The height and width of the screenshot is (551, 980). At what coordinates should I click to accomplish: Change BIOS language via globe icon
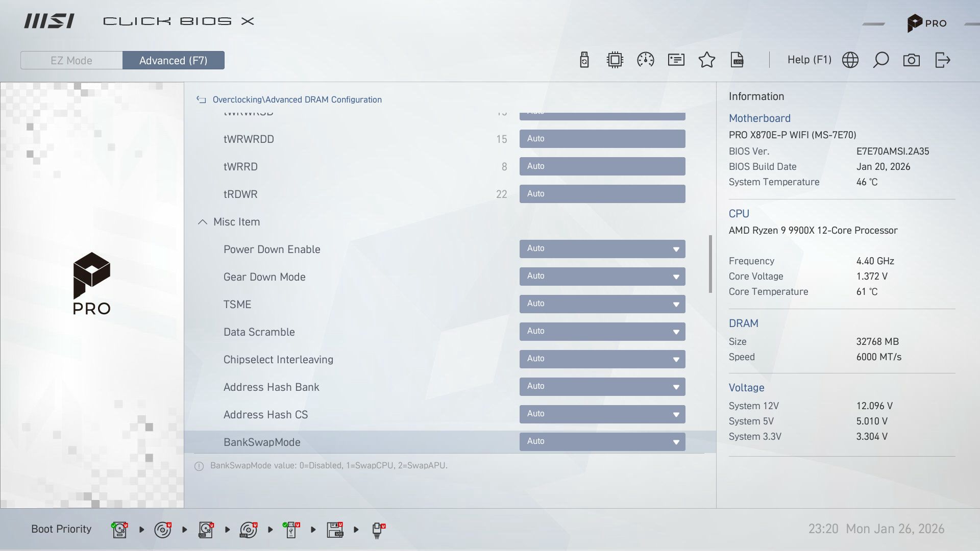pos(850,60)
